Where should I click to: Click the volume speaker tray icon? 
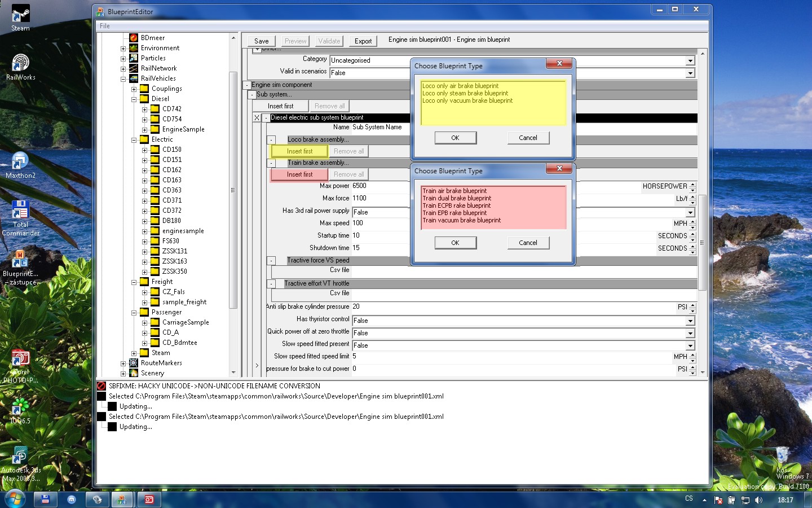758,500
